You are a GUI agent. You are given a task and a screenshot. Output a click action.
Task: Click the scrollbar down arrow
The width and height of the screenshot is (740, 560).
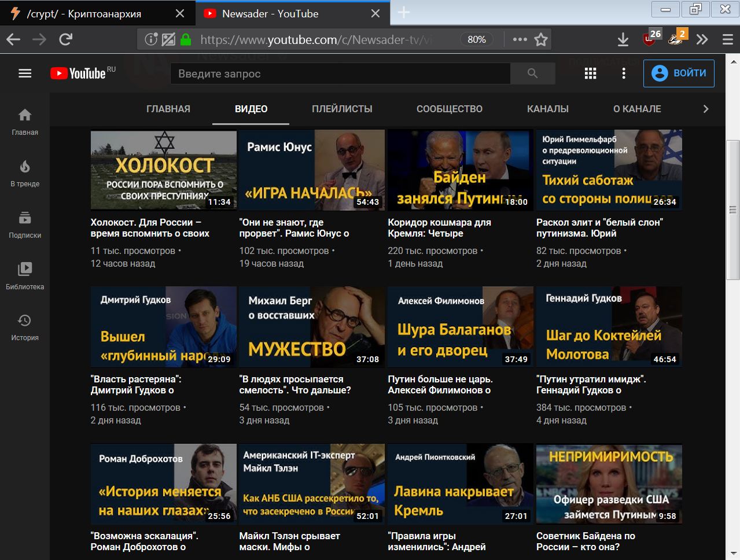(x=733, y=553)
